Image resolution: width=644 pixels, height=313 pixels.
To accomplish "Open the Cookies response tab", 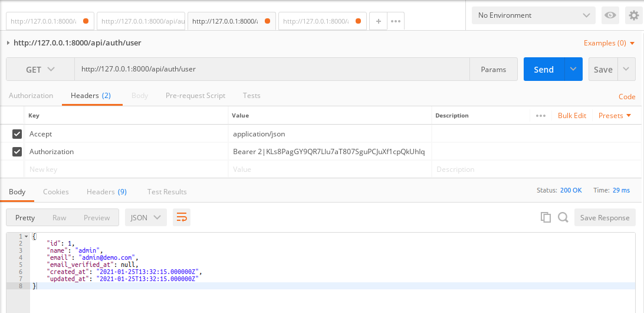I will (x=56, y=192).
